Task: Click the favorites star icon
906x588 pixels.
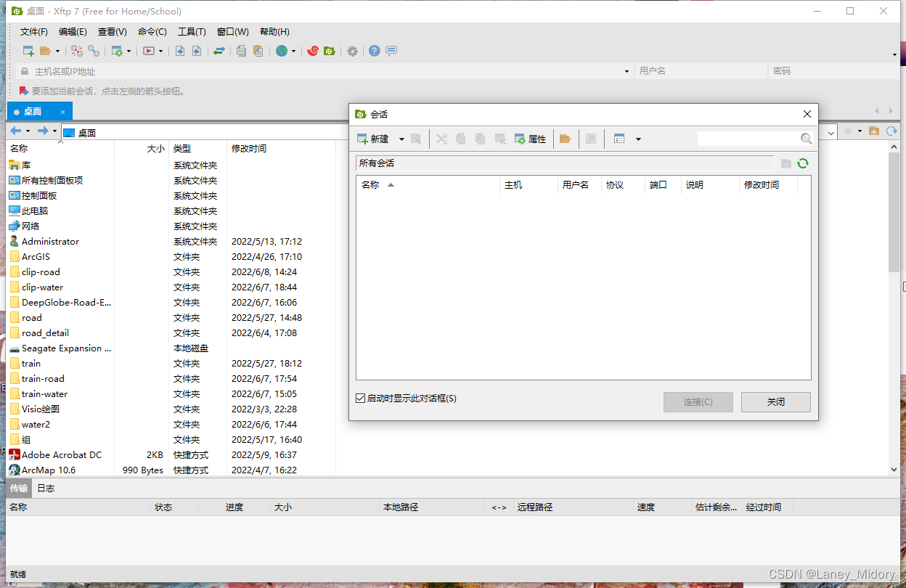Action: [x=848, y=131]
